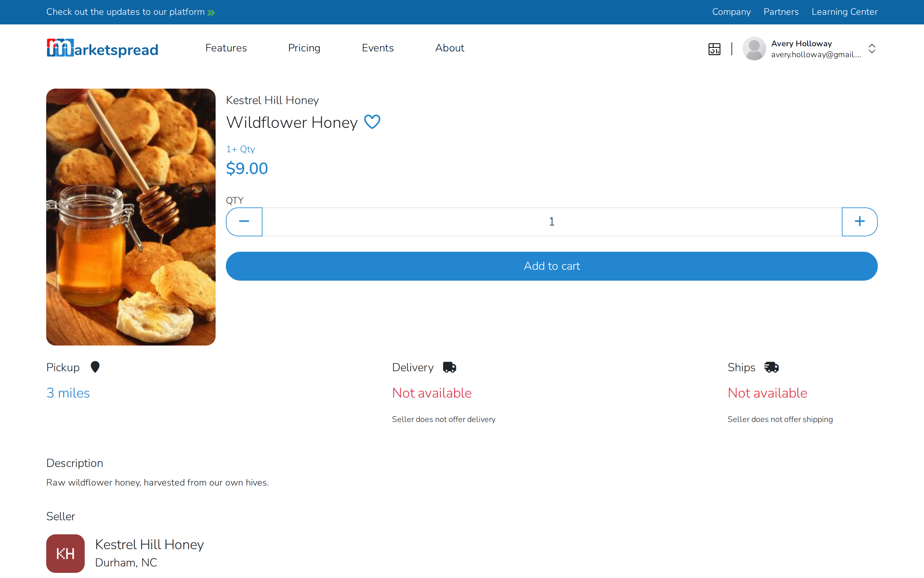Viewport: 924px width, 578px height.
Task: Click the Delivery 'Not available' status
Action: pyautogui.click(x=432, y=393)
